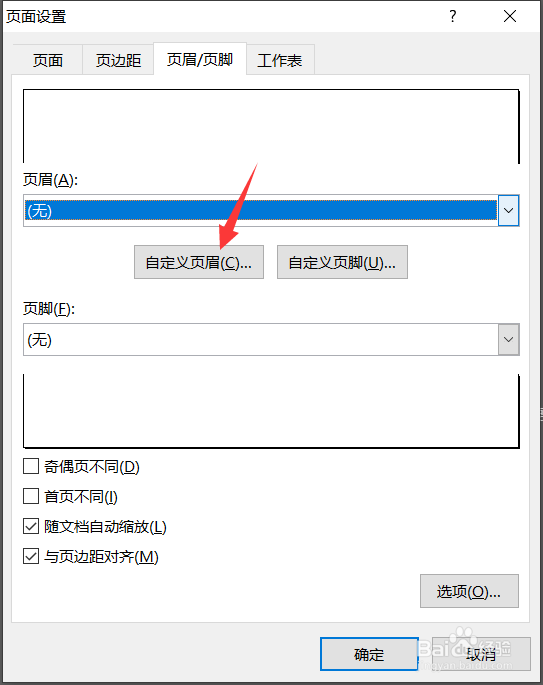Open 自定义页眉 dialog
Image resolution: width=543 pixels, height=685 pixels.
pos(199,262)
